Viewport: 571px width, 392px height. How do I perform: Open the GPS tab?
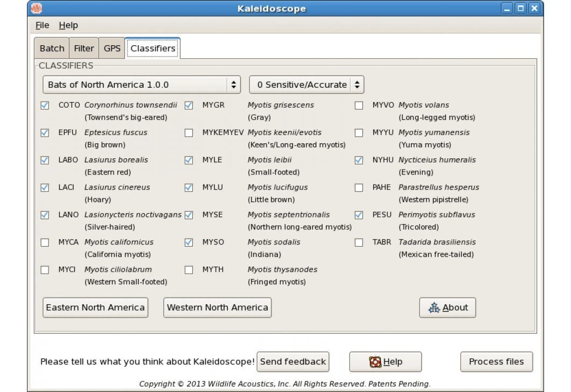112,48
